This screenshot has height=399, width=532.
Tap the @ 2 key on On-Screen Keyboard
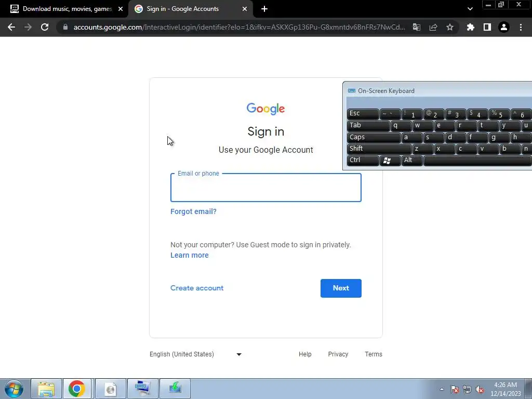434,114
